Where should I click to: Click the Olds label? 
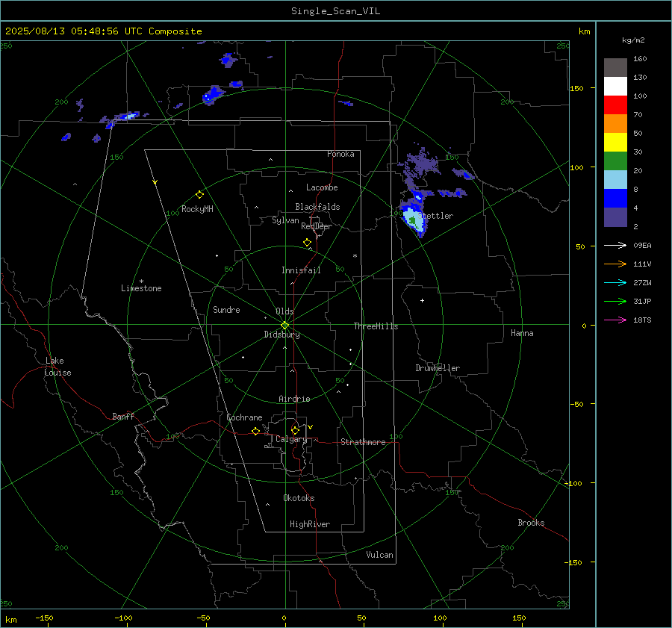284,311
